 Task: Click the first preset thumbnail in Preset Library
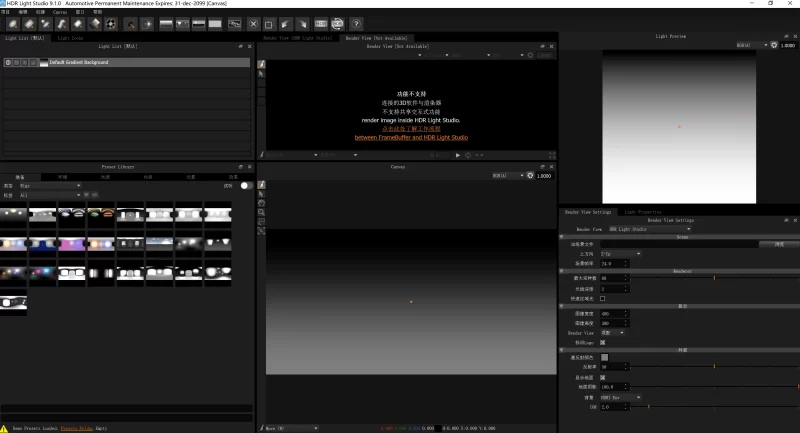pos(13,214)
